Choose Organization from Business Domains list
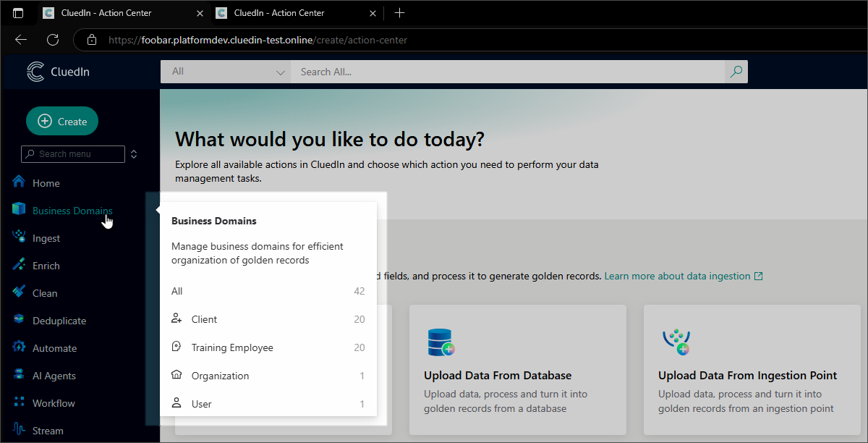 point(220,376)
